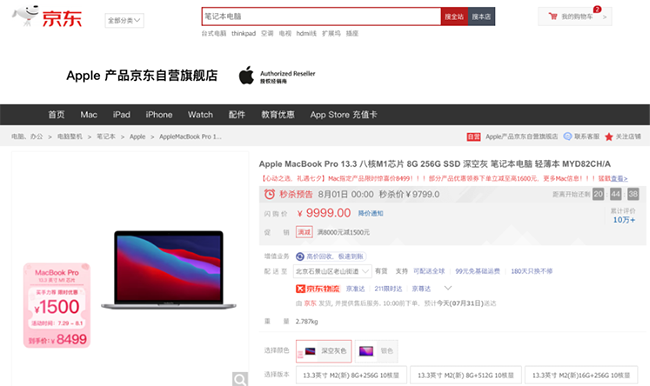Select version 13.3英寸 M2 8G+256G

pos(351,375)
